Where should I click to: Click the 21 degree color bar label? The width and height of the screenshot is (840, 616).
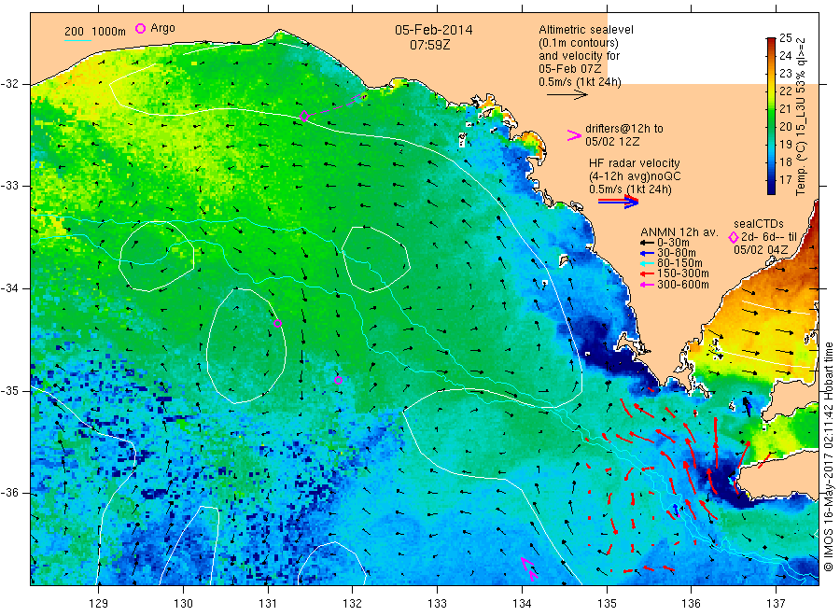[x=785, y=109]
